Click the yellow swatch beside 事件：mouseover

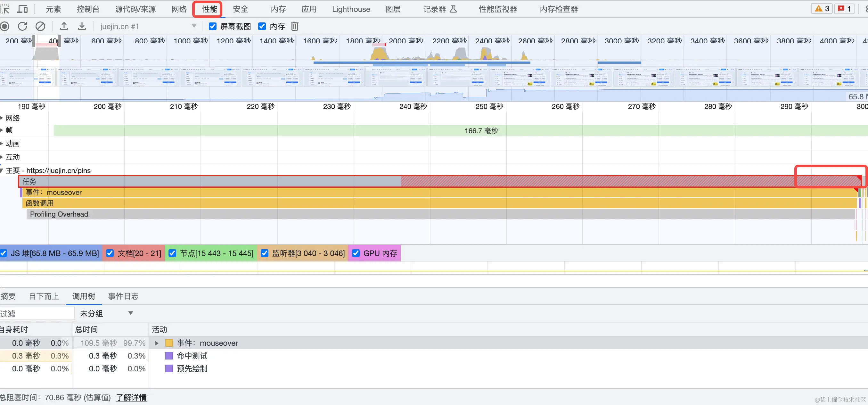pyautogui.click(x=169, y=343)
